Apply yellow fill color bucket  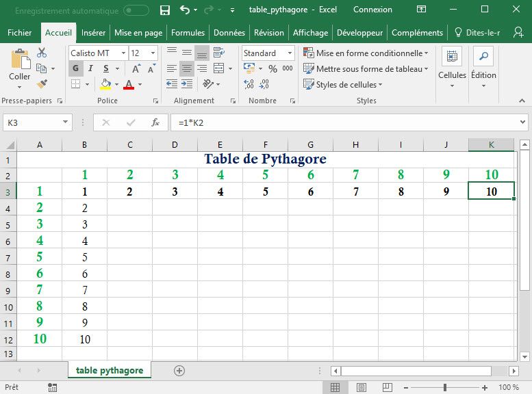105,84
